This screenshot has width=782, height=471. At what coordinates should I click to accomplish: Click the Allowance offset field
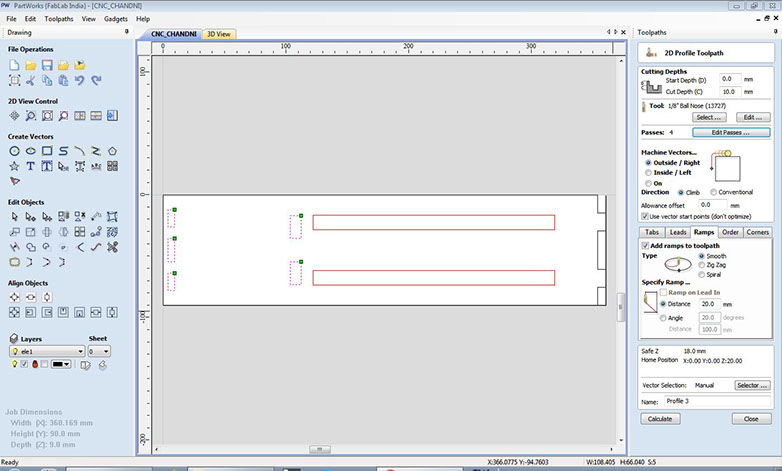click(712, 205)
